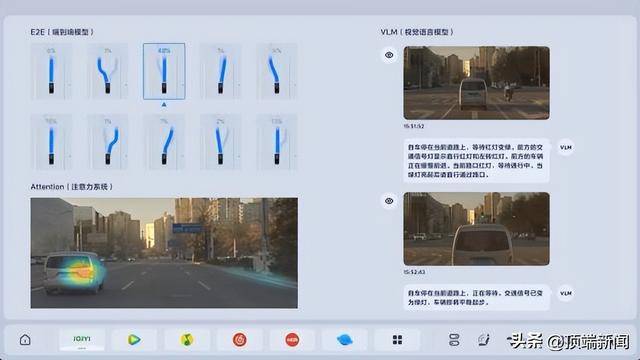The width and height of the screenshot is (640, 360).
Task: Launch Tencent Video play icon
Action: click(x=134, y=340)
